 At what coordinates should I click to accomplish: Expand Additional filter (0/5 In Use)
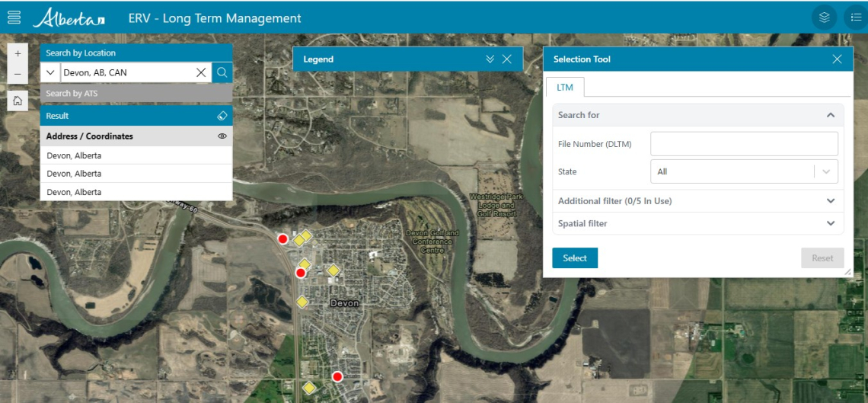click(x=698, y=201)
